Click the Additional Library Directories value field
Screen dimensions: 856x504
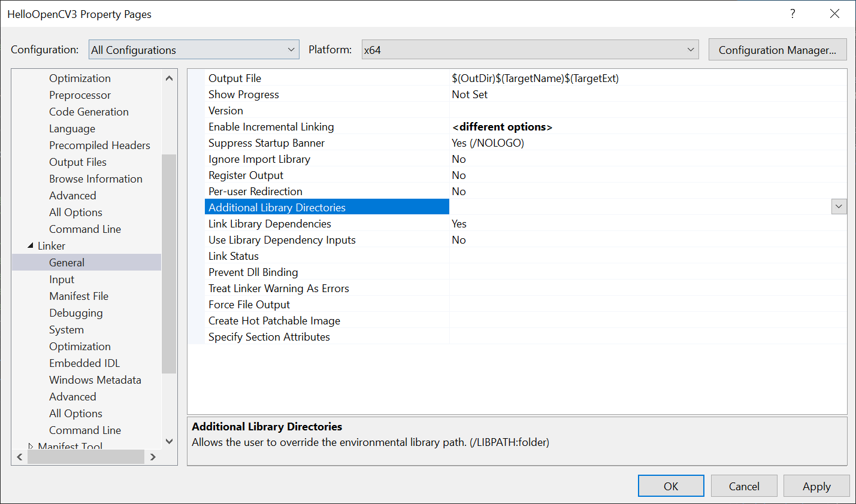tap(640, 207)
